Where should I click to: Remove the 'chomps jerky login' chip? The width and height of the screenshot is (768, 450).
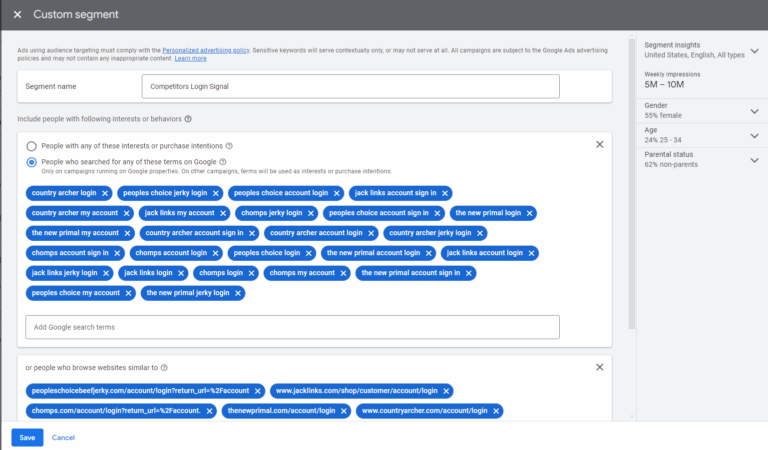[x=311, y=213]
